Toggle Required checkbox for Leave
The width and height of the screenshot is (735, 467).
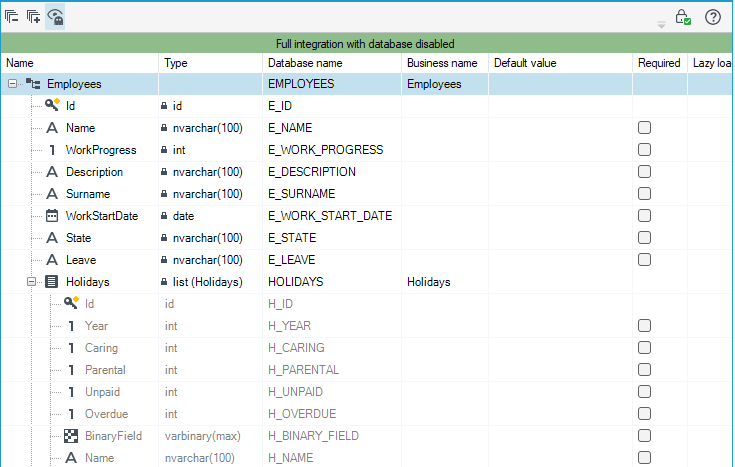(x=645, y=260)
